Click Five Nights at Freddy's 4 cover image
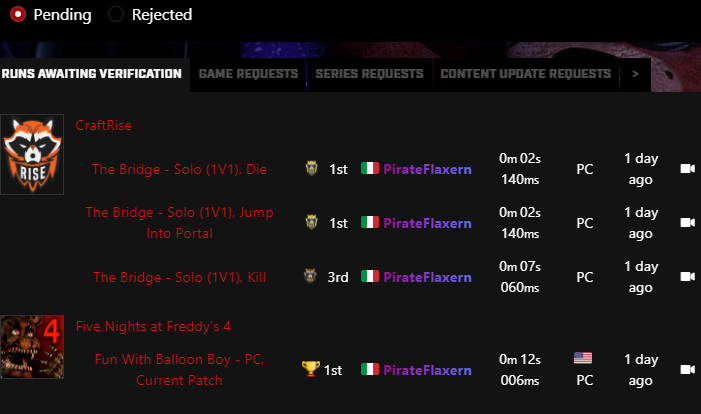 (32, 347)
